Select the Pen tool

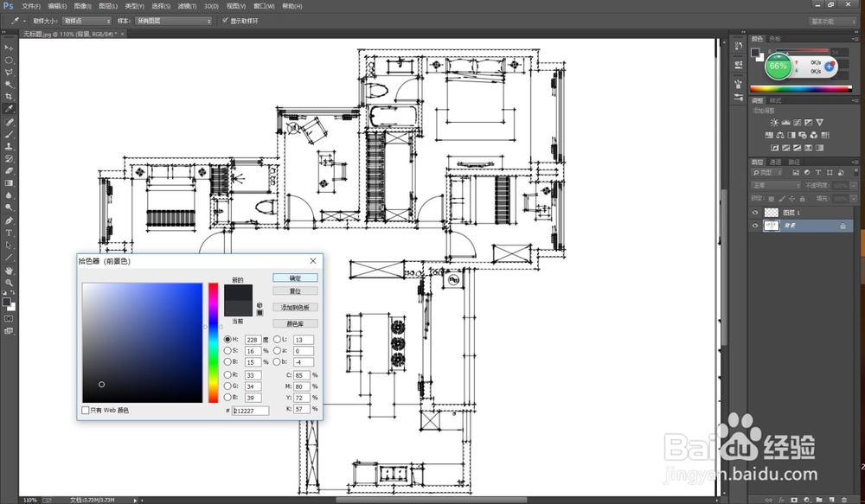(x=9, y=220)
